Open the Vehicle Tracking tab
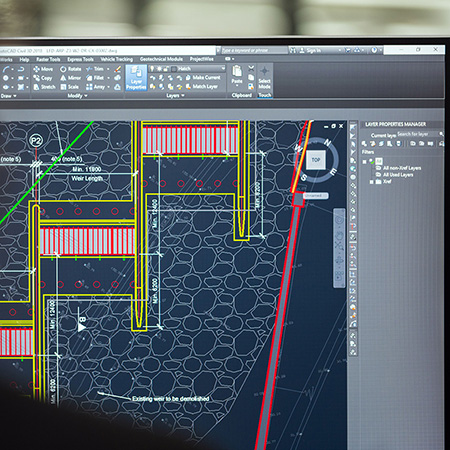 117,59
